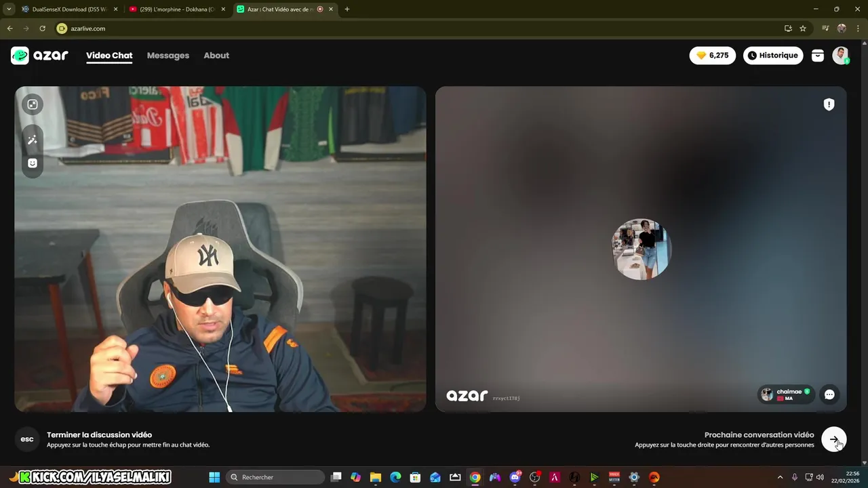868x488 pixels.
Task: Open EA app from taskbar
Action: click(654, 477)
